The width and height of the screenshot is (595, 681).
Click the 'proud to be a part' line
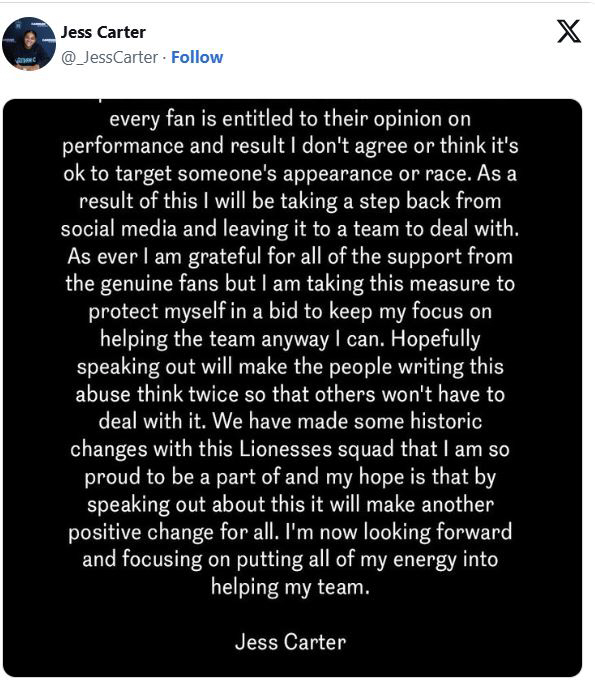coord(290,477)
